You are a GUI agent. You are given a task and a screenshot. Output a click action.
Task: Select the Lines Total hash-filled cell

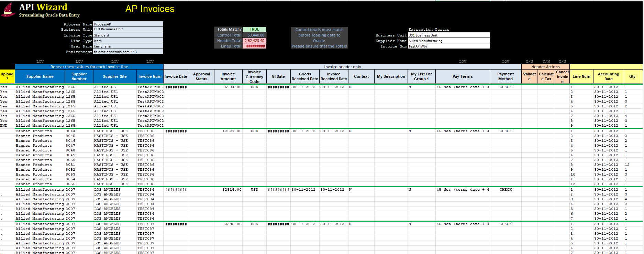click(x=254, y=46)
